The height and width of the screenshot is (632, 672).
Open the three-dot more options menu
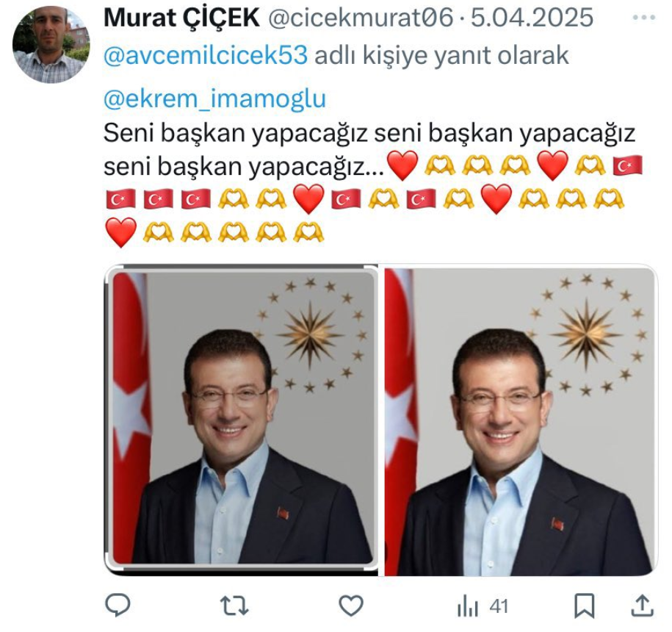tap(644, 18)
